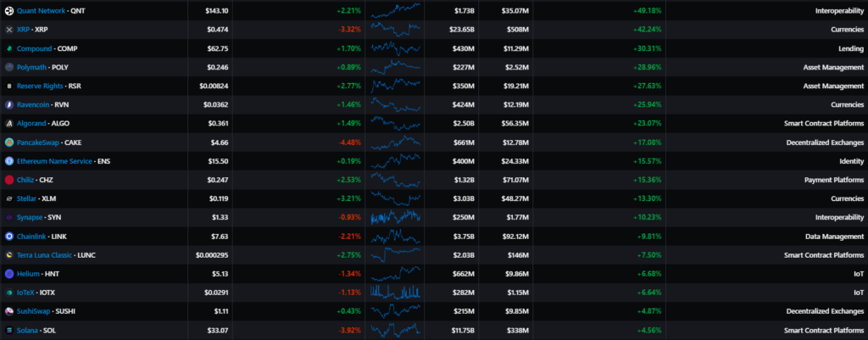
Task: Open the XRP asset name link
Action: tap(23, 30)
